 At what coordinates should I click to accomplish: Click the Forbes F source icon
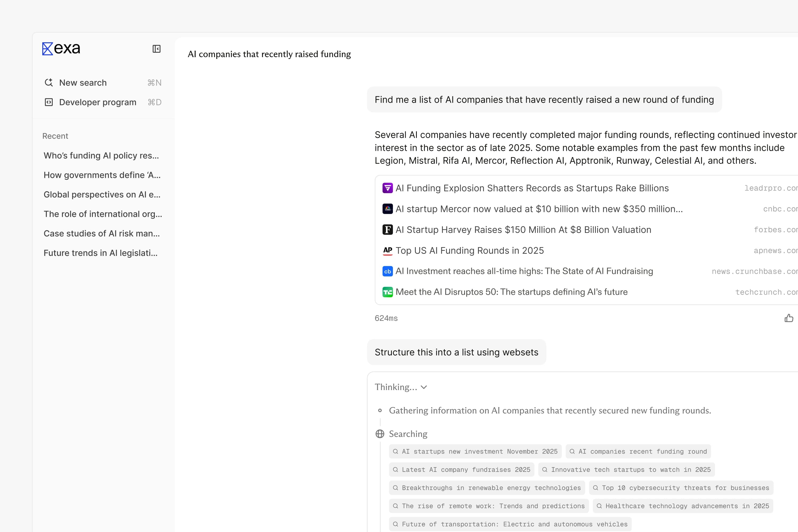(388, 230)
